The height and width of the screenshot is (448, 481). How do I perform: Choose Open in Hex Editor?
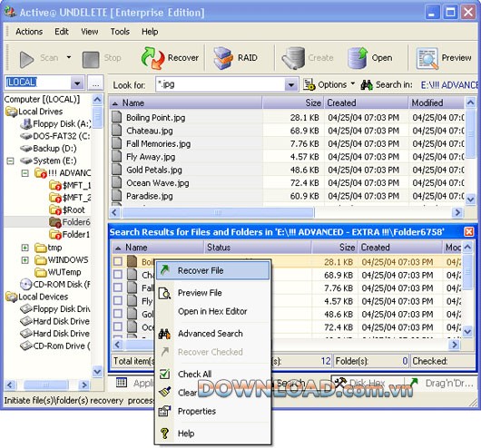(212, 311)
